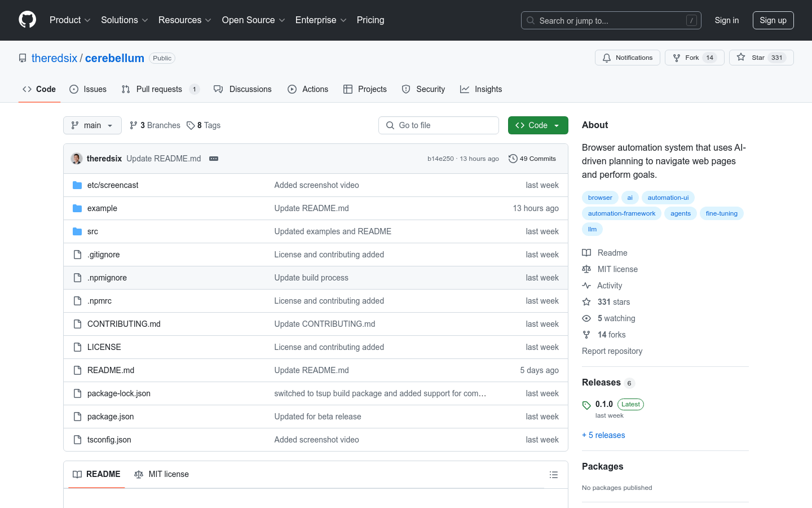Open the README outline list icon
Screen dimensions: 812x508
click(554, 475)
